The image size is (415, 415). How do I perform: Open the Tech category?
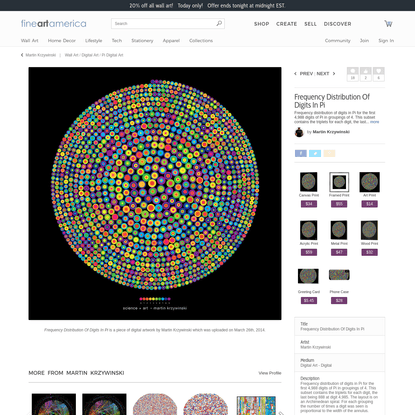click(117, 41)
